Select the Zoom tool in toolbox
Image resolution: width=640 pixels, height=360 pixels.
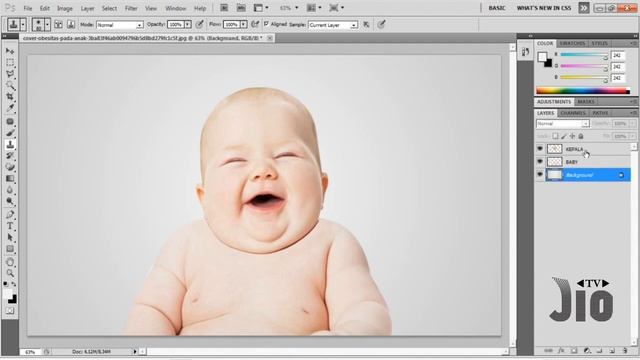click(10, 273)
